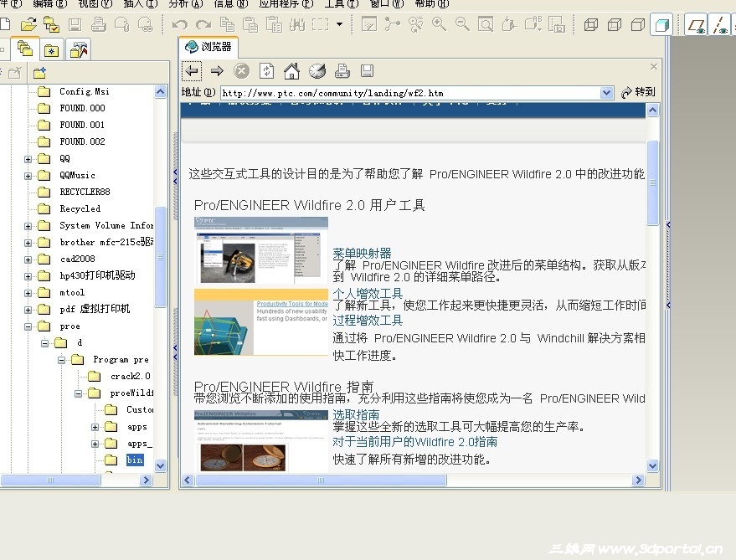Expand the QQ folder
The image size is (736, 560).
(28, 159)
